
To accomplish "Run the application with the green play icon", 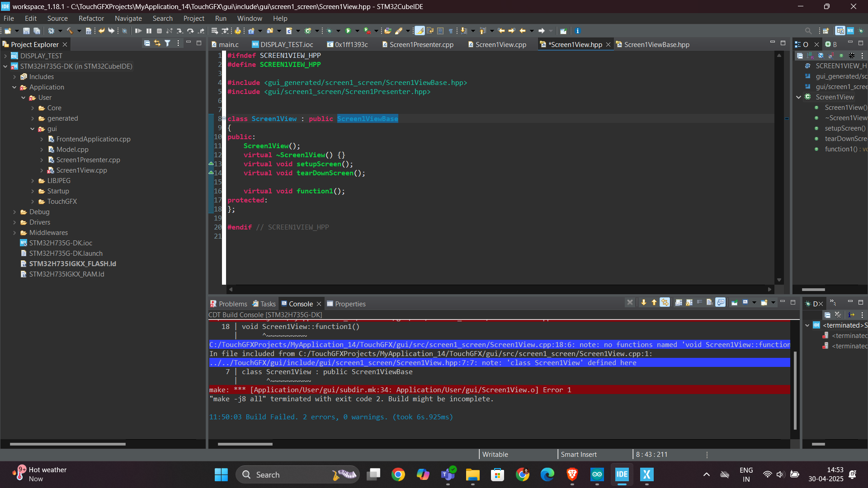I will point(348,31).
